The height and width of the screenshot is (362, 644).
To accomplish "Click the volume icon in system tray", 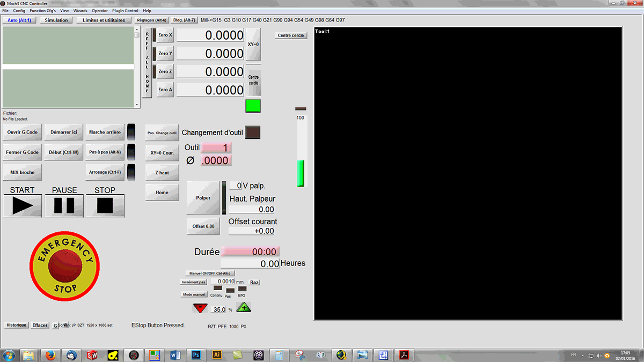I will tap(599, 355).
